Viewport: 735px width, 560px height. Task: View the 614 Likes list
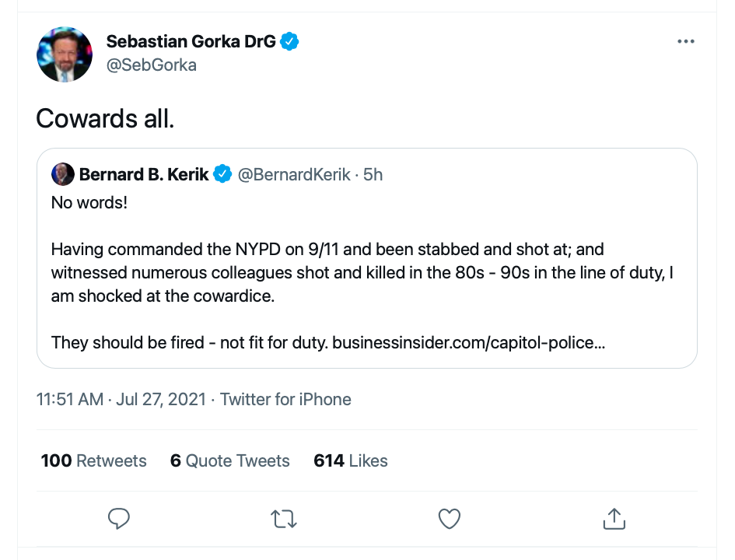click(350, 460)
